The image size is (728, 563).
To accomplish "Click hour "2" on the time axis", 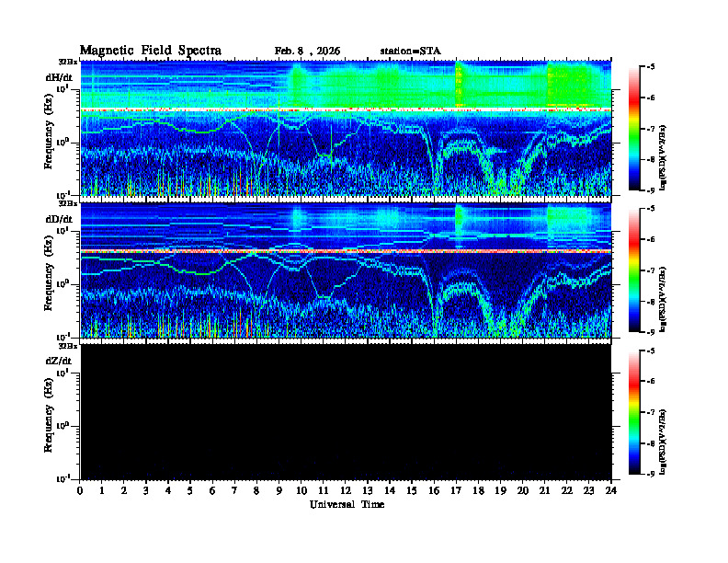I will click(124, 491).
